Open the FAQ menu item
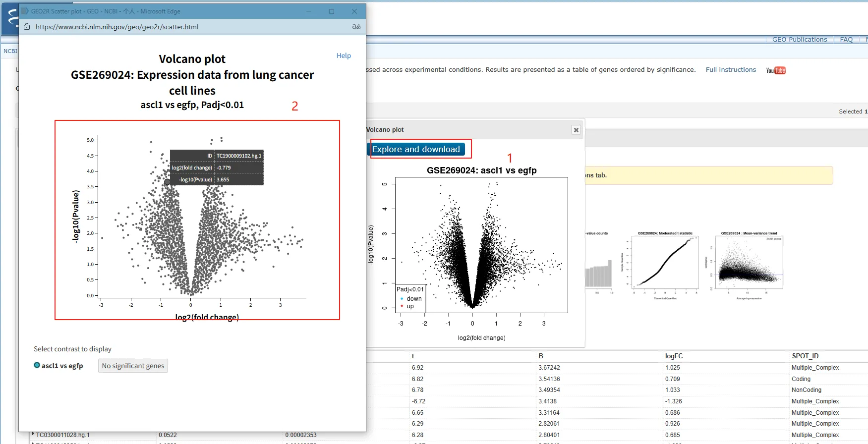868x444 pixels. (x=846, y=40)
